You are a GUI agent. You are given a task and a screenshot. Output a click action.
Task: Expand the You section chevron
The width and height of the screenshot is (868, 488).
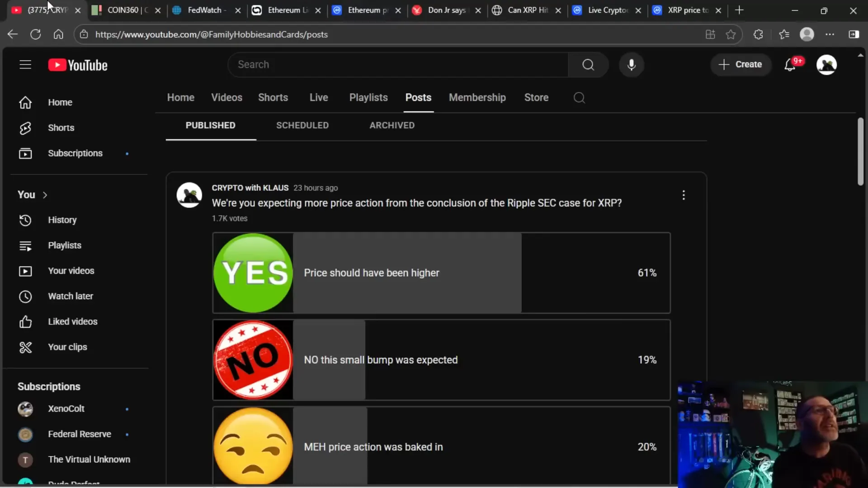coord(45,195)
